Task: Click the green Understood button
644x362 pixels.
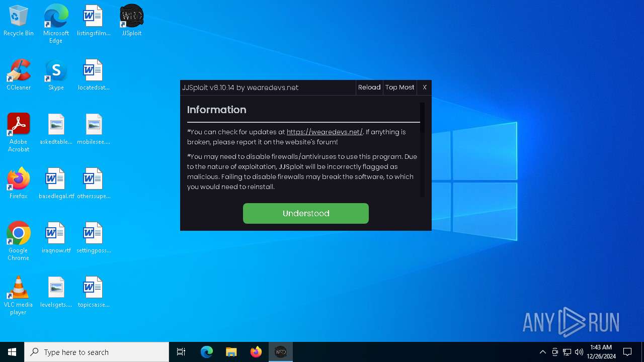Action: [306, 213]
